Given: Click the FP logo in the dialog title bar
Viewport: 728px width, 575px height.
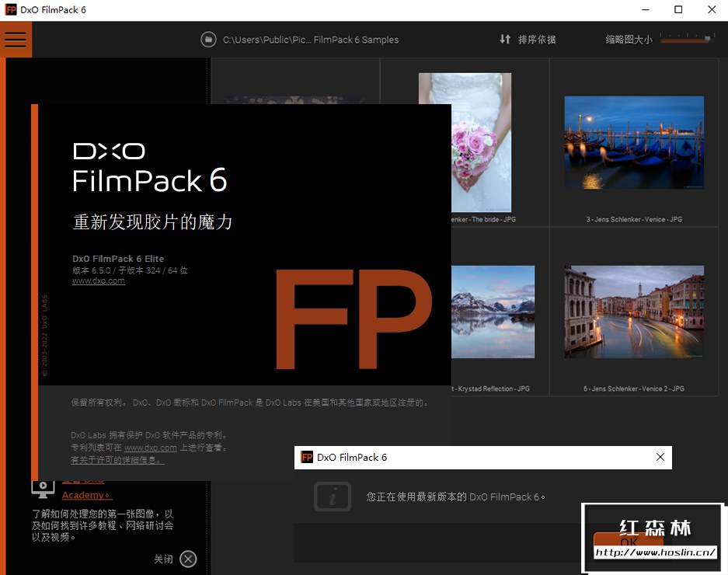Looking at the screenshot, I should [x=307, y=457].
